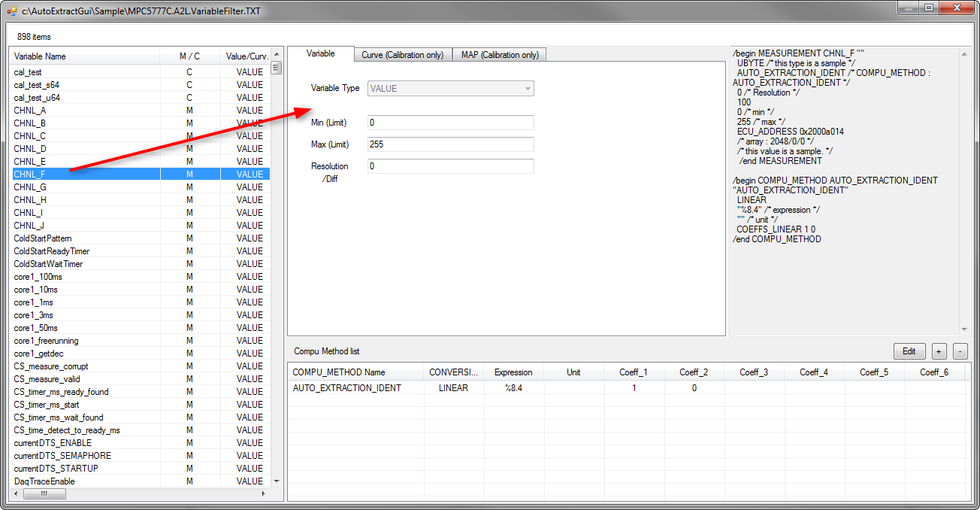
Task: Switch to MAP (Calibration only) tab
Action: pyautogui.click(x=500, y=55)
